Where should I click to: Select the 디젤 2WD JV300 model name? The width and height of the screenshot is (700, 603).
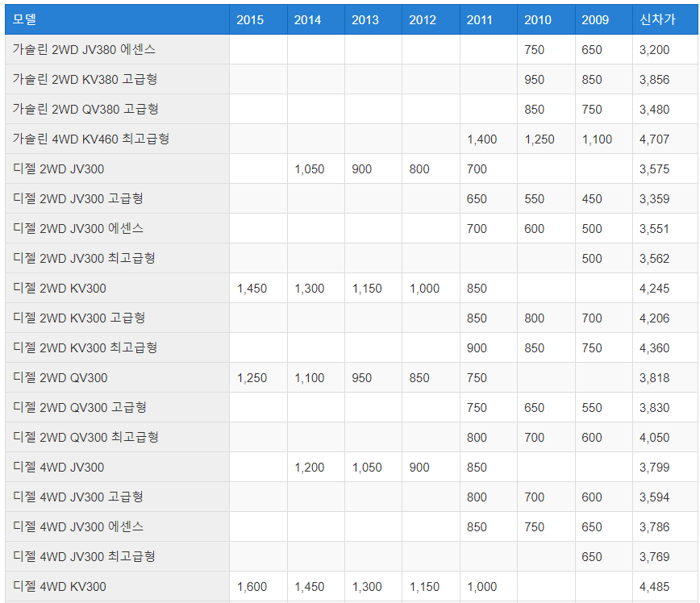coord(59,169)
